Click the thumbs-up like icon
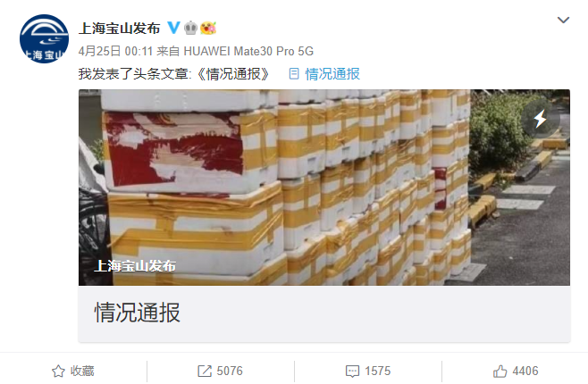The height and width of the screenshot is (384, 588). (x=500, y=371)
